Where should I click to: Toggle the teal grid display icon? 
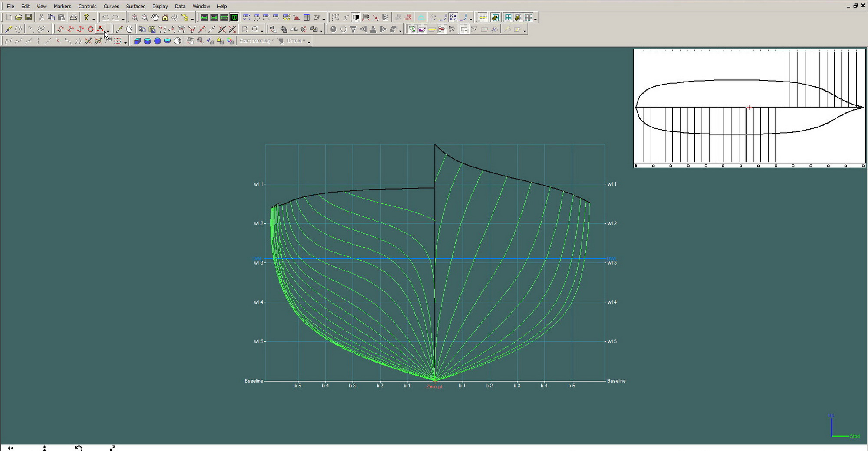click(x=508, y=17)
